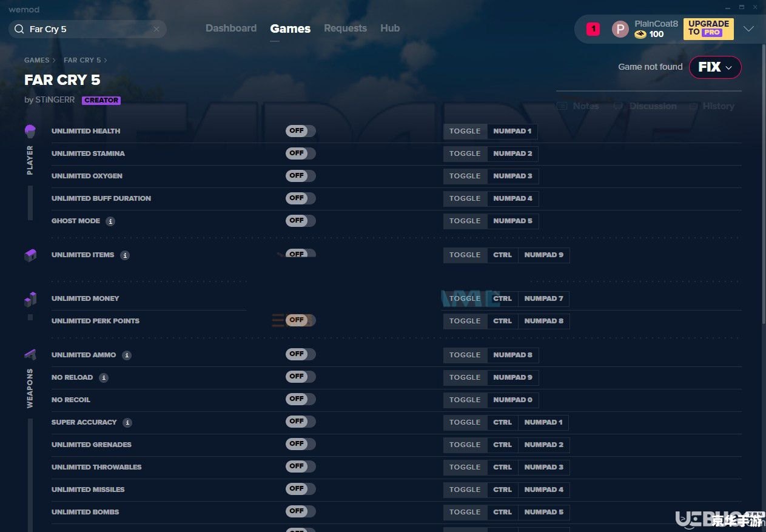Screen dimensions: 766x532
Task: Show info for Unlimited Items
Action: click(125, 255)
